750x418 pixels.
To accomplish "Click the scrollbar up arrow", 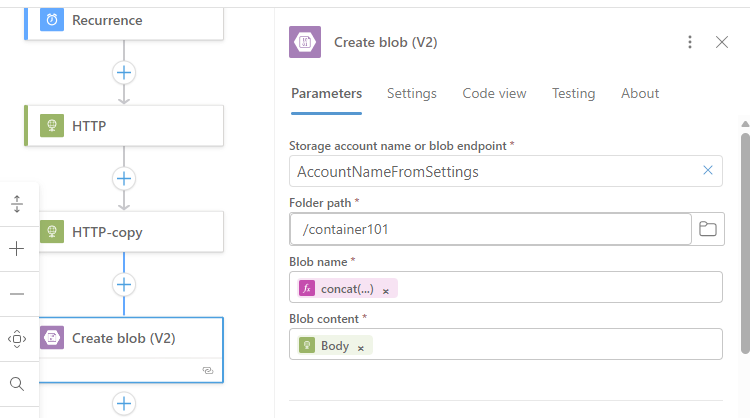I will pos(745,124).
